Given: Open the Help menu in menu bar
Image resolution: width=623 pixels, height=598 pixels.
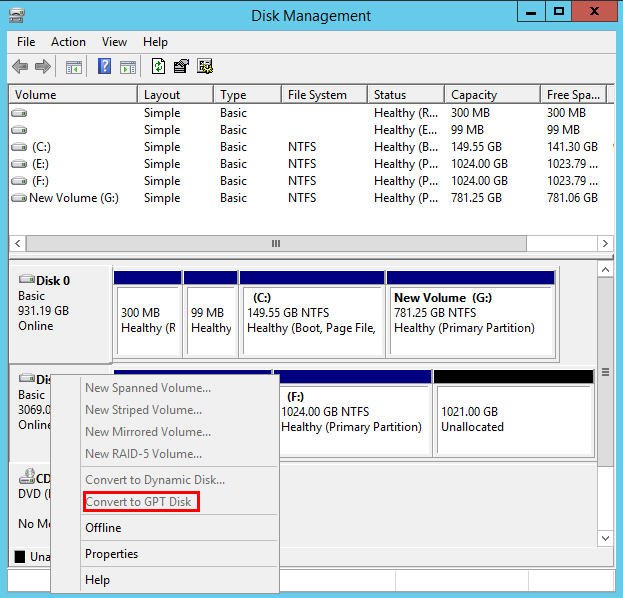Looking at the screenshot, I should (155, 42).
